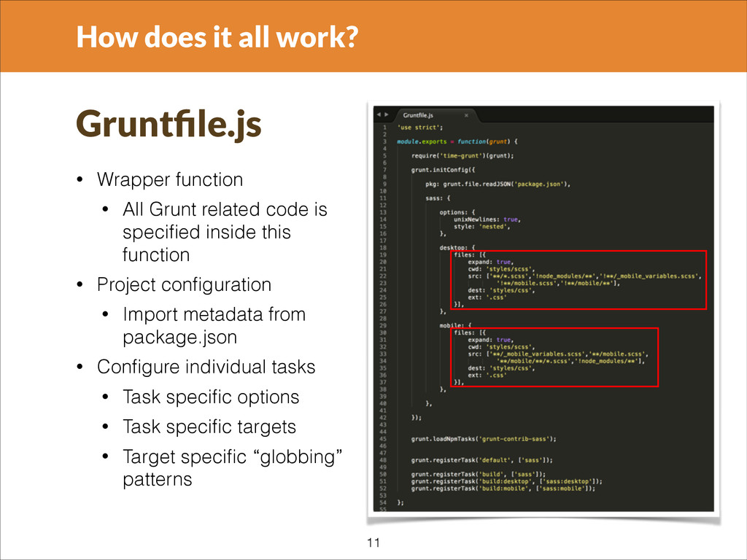Click the "Import metadata from package.json" bullet

pos(214,326)
